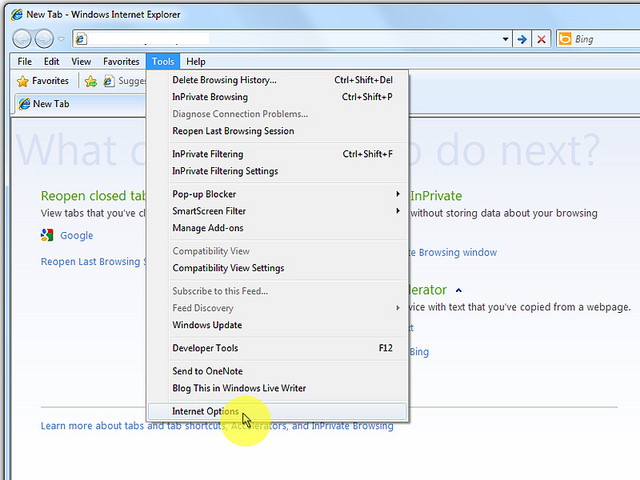Screen dimensions: 640x480
Task: Open the address bar dropdown arrow
Action: click(505, 39)
